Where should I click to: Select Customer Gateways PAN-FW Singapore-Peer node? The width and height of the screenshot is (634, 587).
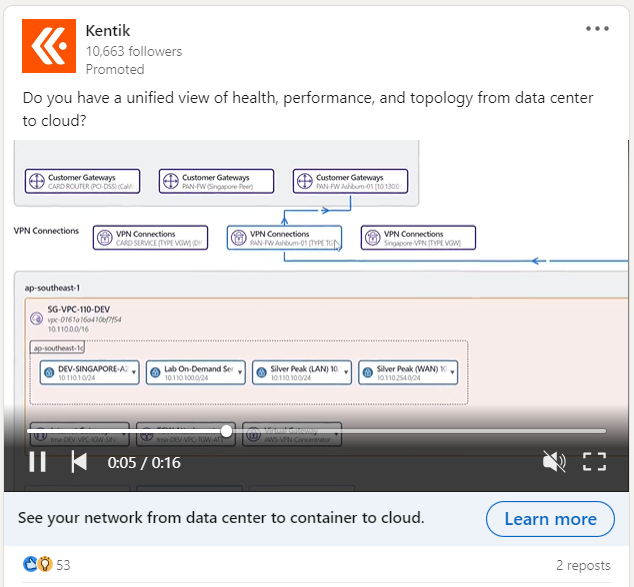(x=216, y=182)
